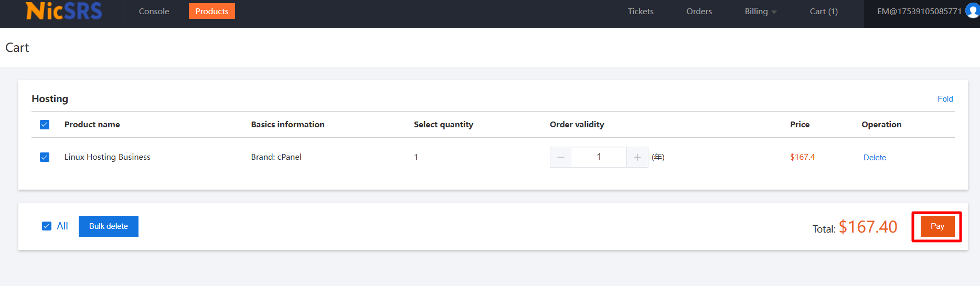Screen dimensions: 980x286
Task: Click the Total $167.40 amount
Action: coord(868,227)
